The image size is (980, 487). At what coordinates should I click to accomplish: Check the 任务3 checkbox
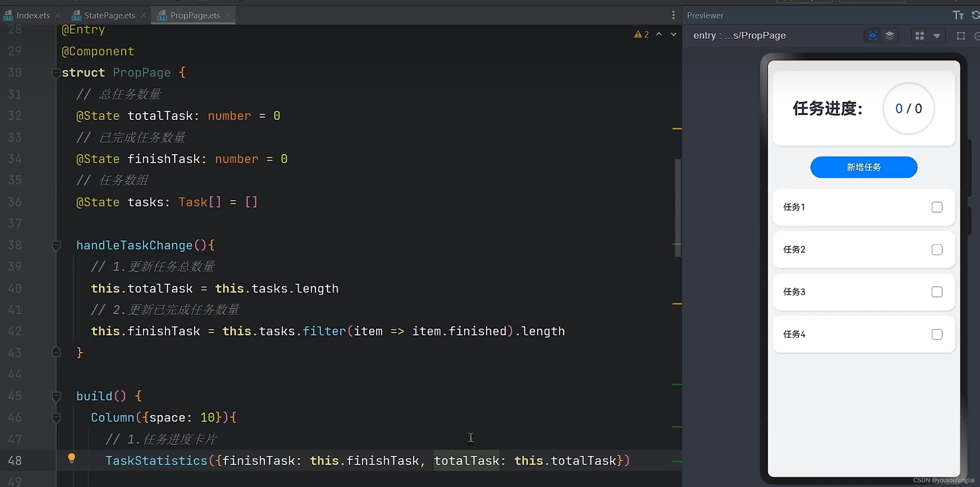click(937, 291)
